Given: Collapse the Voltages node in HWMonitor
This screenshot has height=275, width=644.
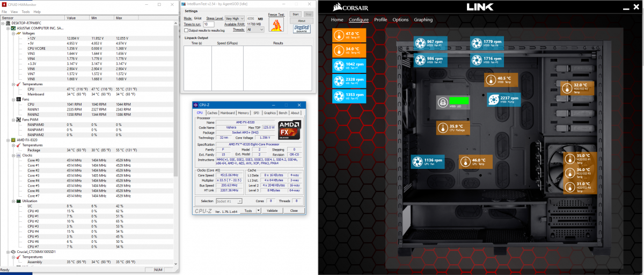Looking at the screenshot, I should click(14, 33).
